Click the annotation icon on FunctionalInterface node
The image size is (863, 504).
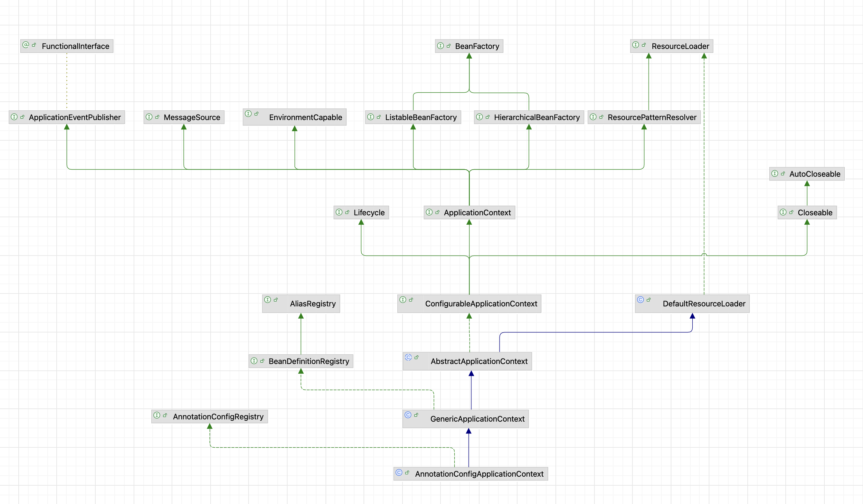tap(26, 45)
